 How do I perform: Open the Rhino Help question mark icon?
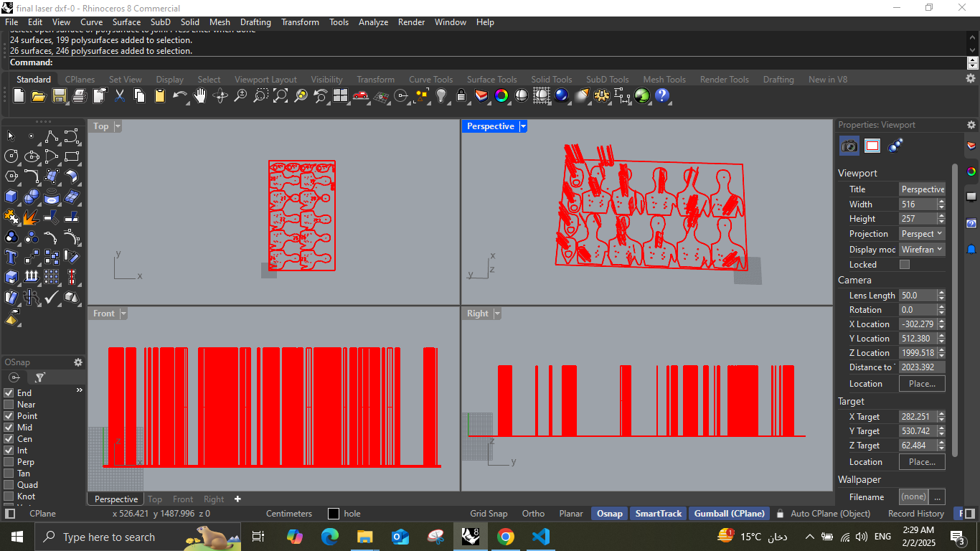662,95
